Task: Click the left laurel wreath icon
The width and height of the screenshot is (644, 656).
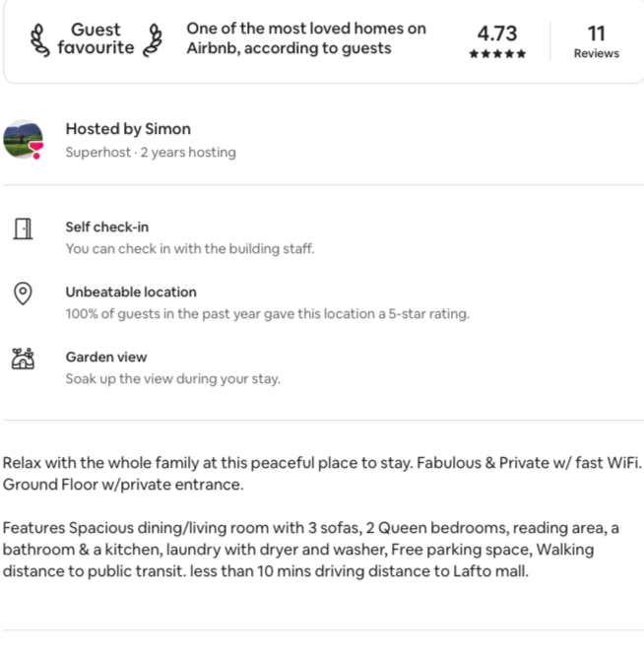Action: (39, 39)
